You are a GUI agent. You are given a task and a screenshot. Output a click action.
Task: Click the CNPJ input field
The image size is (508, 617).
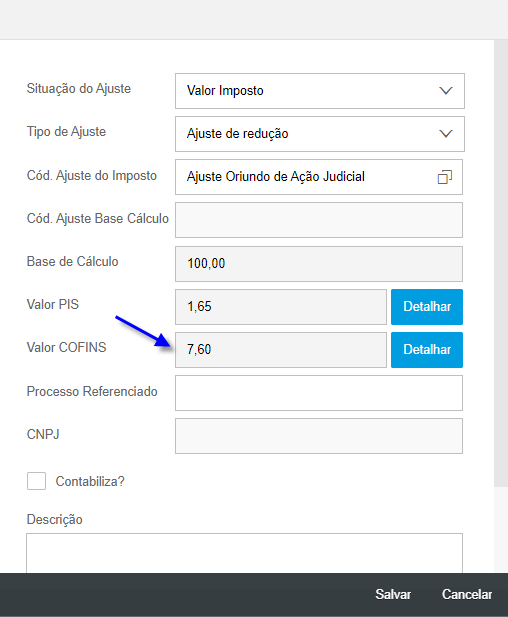click(319, 436)
